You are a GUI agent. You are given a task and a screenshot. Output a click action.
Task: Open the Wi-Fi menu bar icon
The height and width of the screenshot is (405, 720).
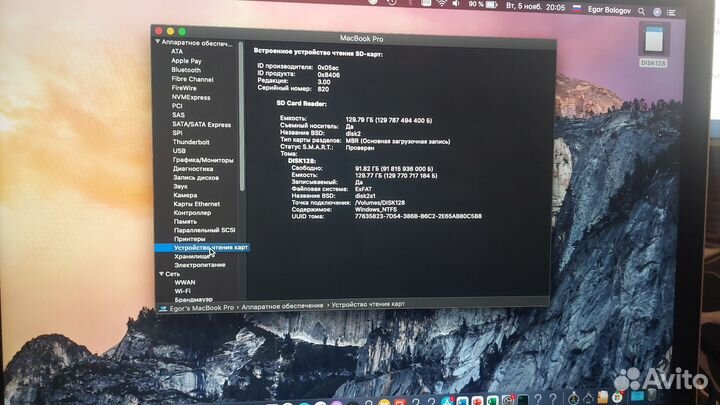[x=441, y=3]
